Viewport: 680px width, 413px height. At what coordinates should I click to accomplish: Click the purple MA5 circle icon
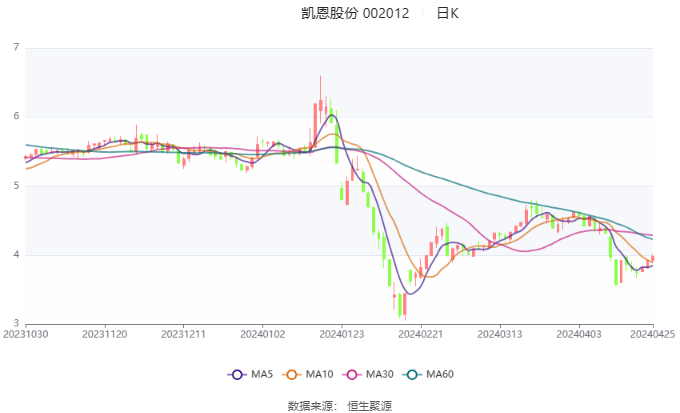coord(237,375)
